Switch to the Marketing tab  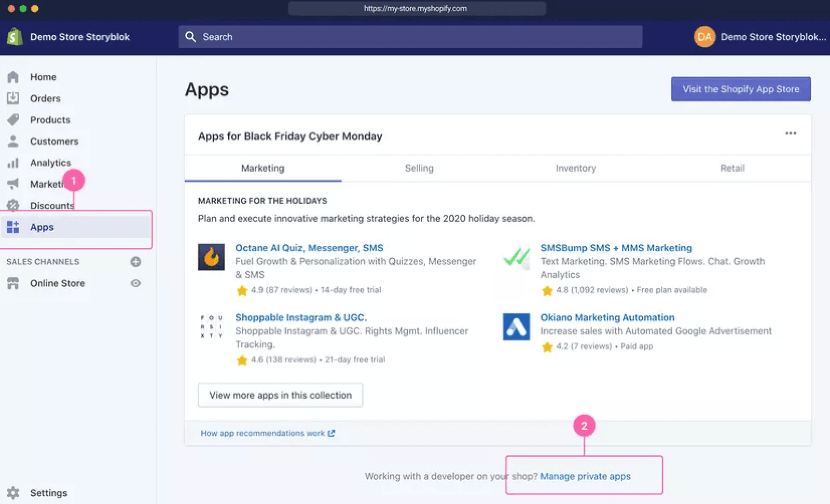(263, 168)
